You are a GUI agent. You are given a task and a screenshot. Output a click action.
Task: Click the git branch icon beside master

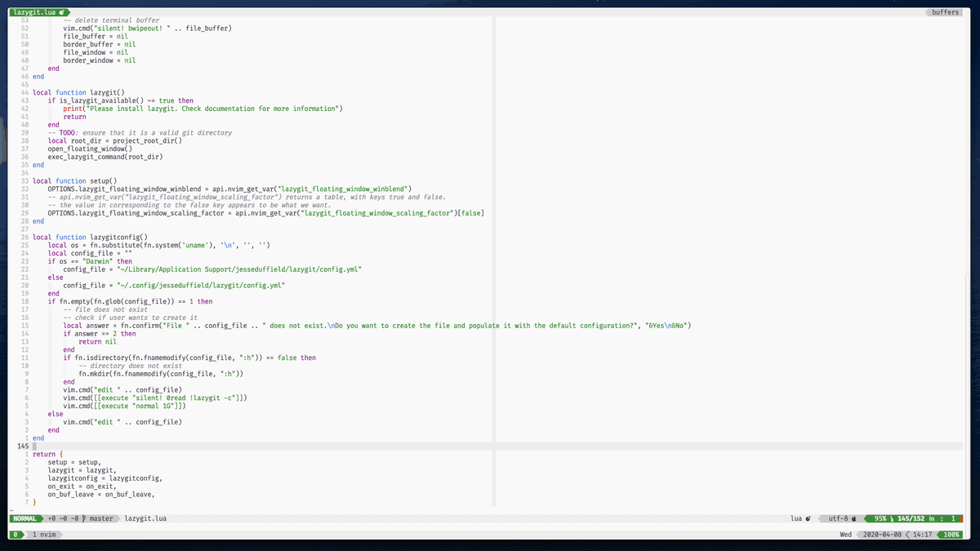(83, 518)
